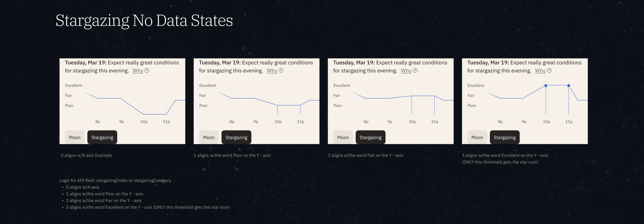Click the Why link in the first card
The height and width of the screenshot is (224, 644).
point(138,71)
